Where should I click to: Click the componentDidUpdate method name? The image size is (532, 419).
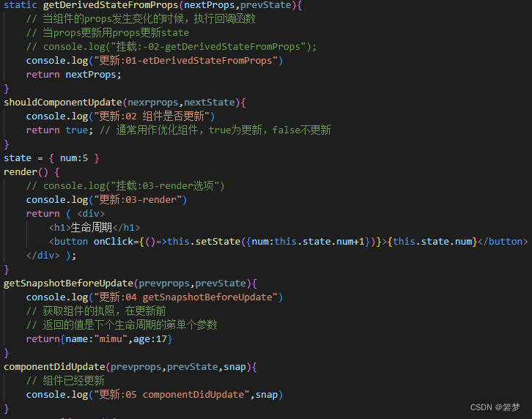54,367
